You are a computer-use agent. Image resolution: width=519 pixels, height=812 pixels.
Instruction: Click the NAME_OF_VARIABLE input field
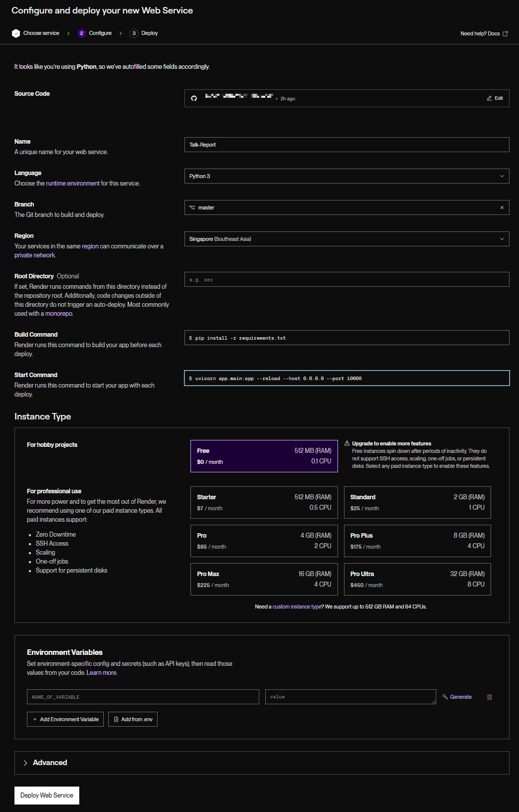click(143, 697)
